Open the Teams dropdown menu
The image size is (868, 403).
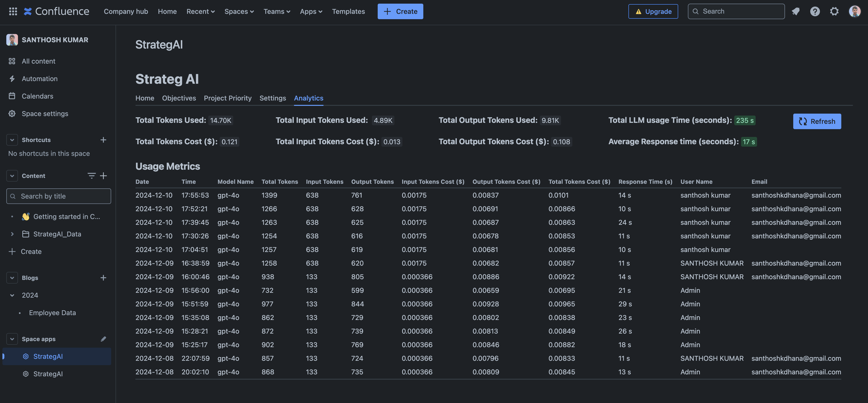pos(277,11)
